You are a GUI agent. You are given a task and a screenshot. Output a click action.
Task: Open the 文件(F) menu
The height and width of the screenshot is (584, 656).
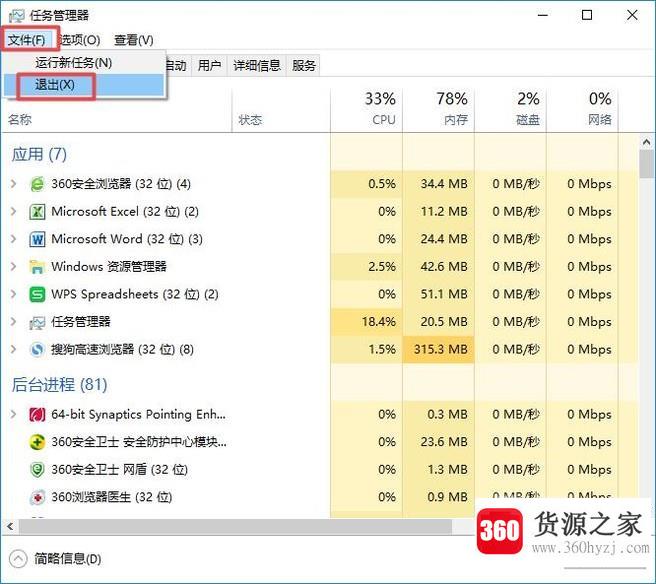click(27, 40)
